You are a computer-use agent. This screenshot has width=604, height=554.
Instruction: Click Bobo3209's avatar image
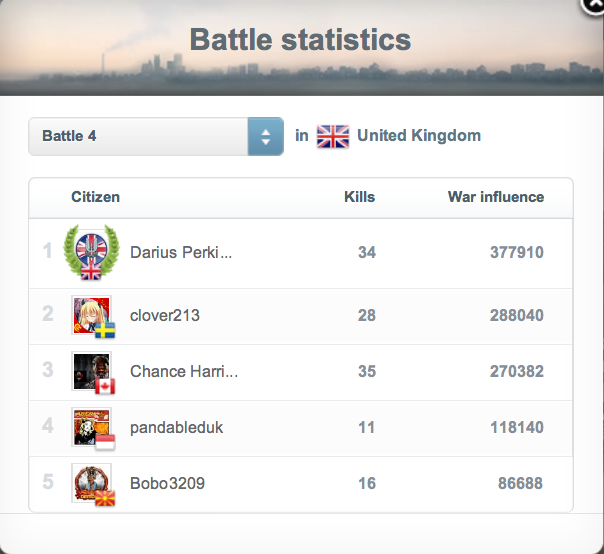coord(92,483)
